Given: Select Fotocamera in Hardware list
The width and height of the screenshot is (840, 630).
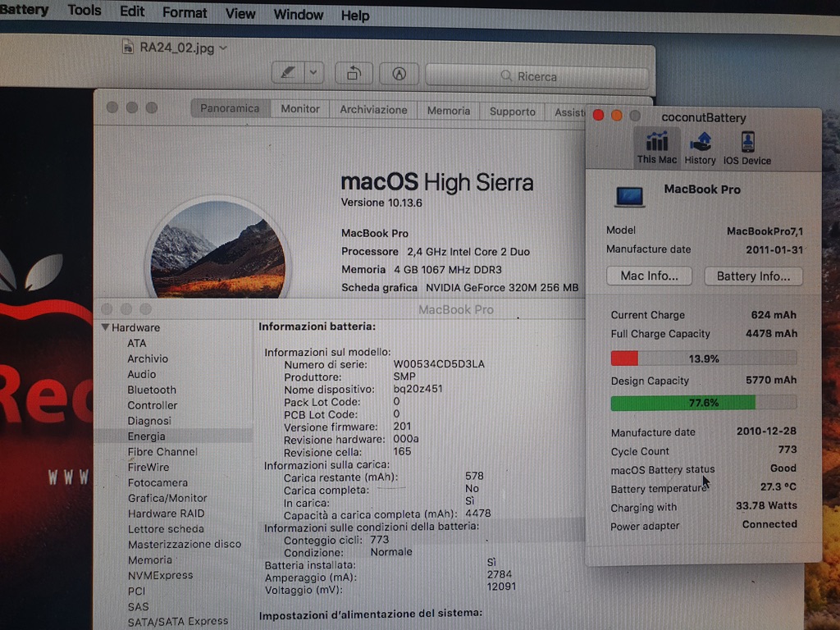Looking at the screenshot, I should click(x=157, y=482).
